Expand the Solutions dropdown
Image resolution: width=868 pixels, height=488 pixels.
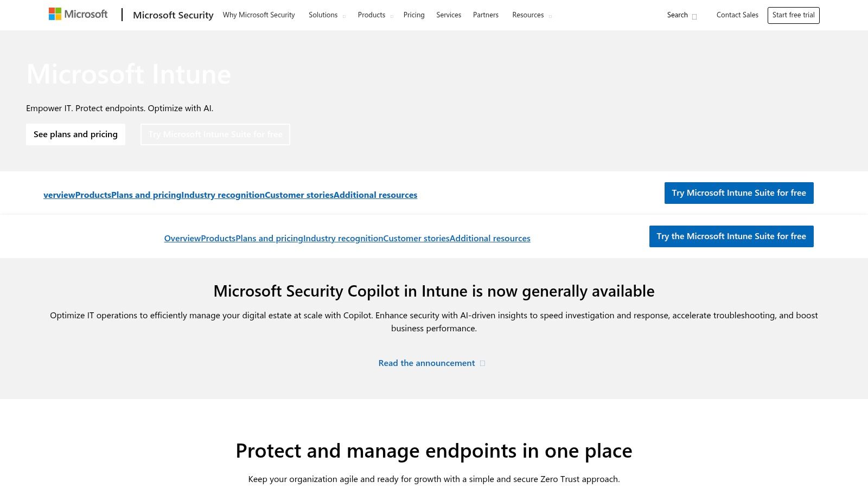[326, 15]
